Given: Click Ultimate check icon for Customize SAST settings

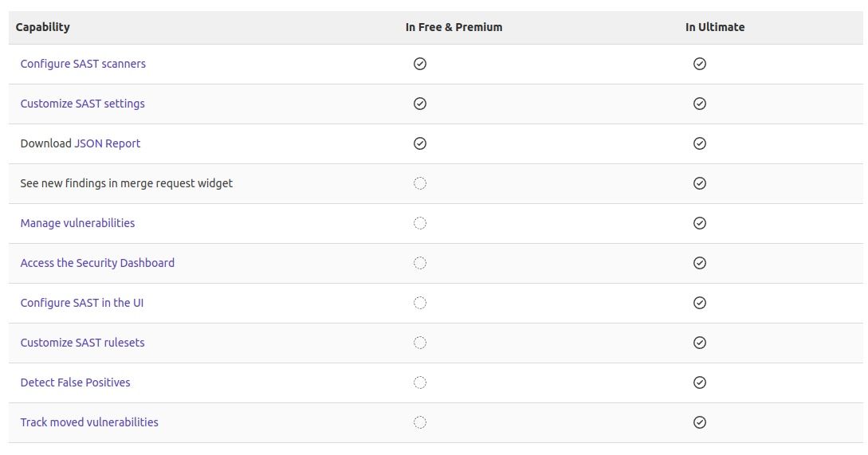Looking at the screenshot, I should pyautogui.click(x=699, y=104).
